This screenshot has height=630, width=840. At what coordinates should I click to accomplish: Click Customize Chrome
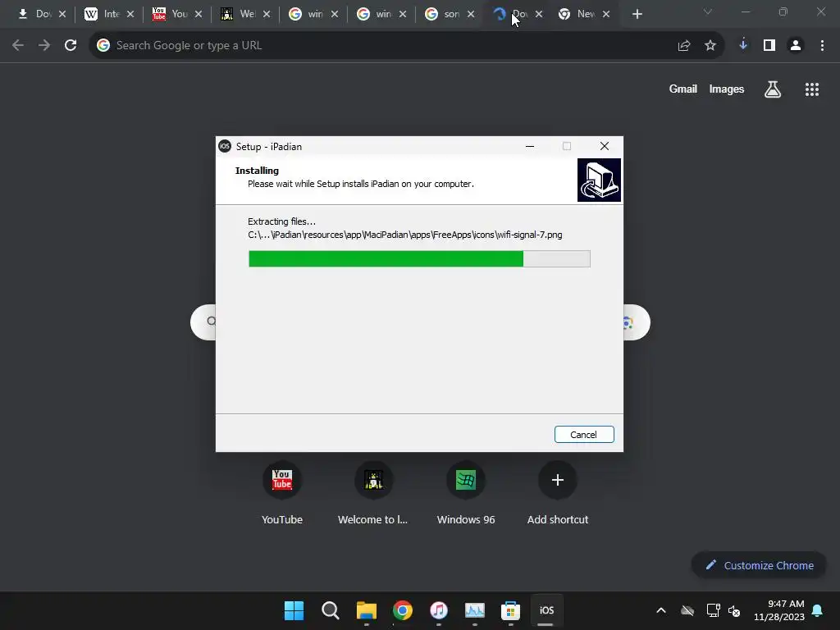759,565
